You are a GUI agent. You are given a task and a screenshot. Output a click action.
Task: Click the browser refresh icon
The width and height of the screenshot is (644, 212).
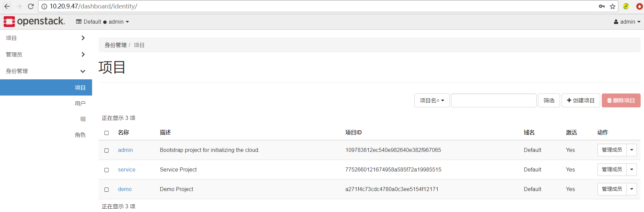[x=30, y=6]
